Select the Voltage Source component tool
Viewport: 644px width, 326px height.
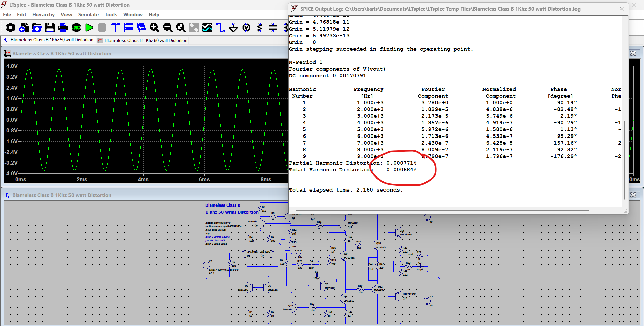pyautogui.click(x=246, y=28)
